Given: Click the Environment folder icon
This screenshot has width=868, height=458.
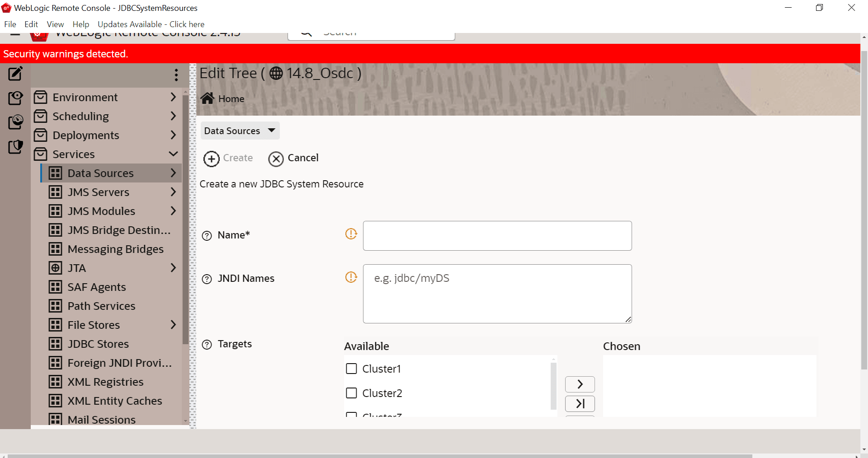Looking at the screenshot, I should 41,97.
